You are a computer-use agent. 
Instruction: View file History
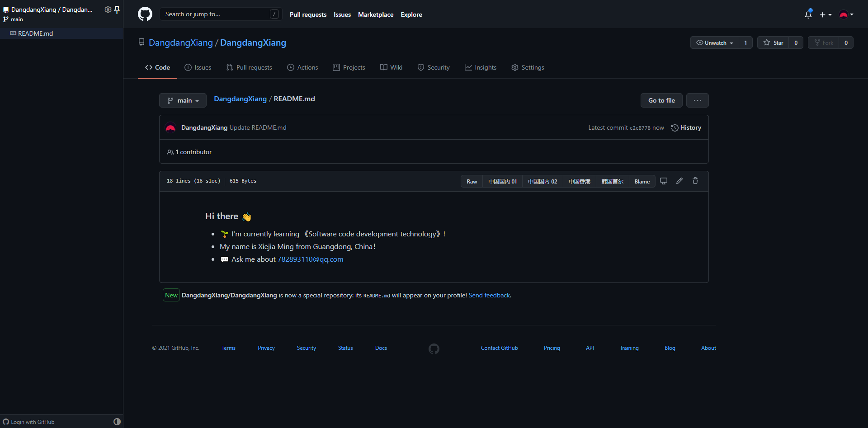tap(686, 128)
